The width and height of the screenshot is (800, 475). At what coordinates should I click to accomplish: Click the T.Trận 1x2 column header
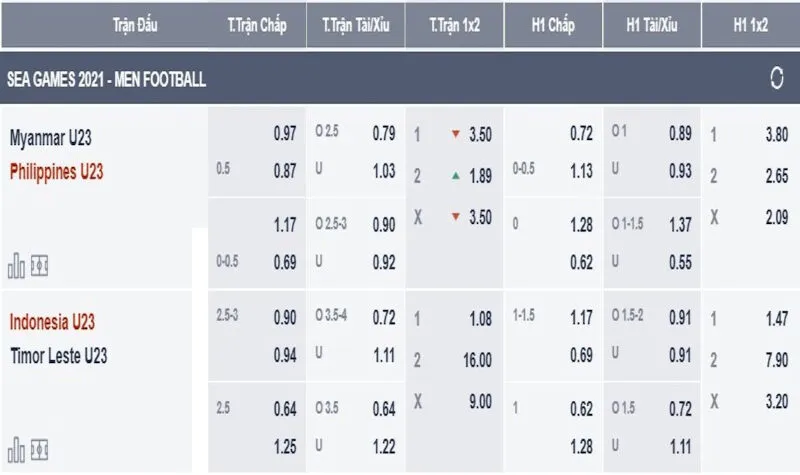[x=455, y=25]
